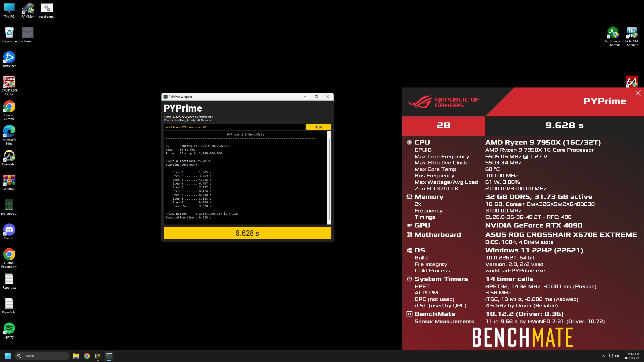The image size is (644, 362).
Task: Click RUN in PYPrime Wrapper
Action: tap(318, 127)
